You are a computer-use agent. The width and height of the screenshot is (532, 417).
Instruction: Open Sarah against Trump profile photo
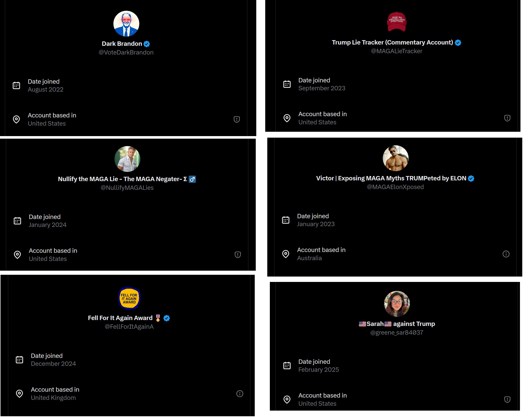pos(397,304)
